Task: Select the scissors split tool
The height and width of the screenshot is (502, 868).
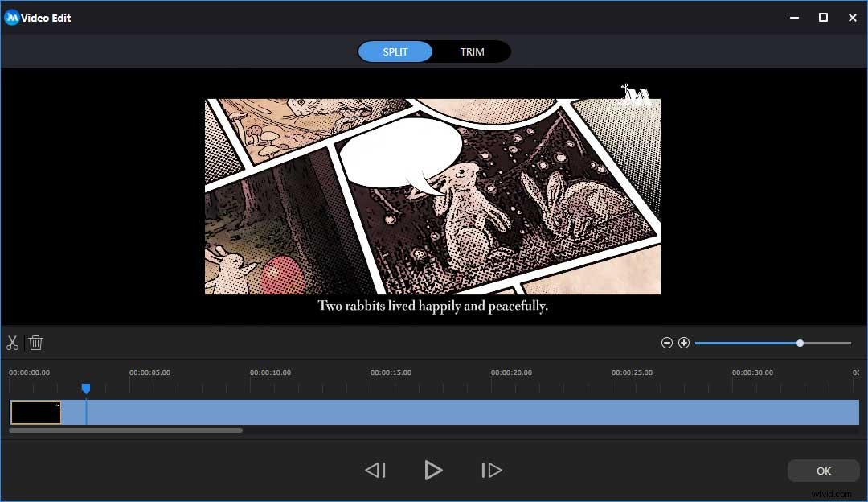Action: (13, 343)
